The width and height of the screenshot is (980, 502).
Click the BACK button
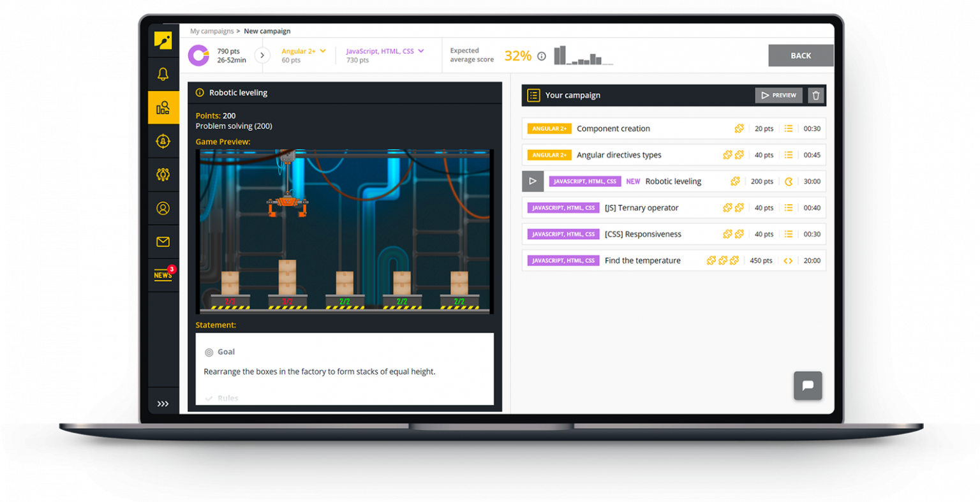[x=801, y=55]
